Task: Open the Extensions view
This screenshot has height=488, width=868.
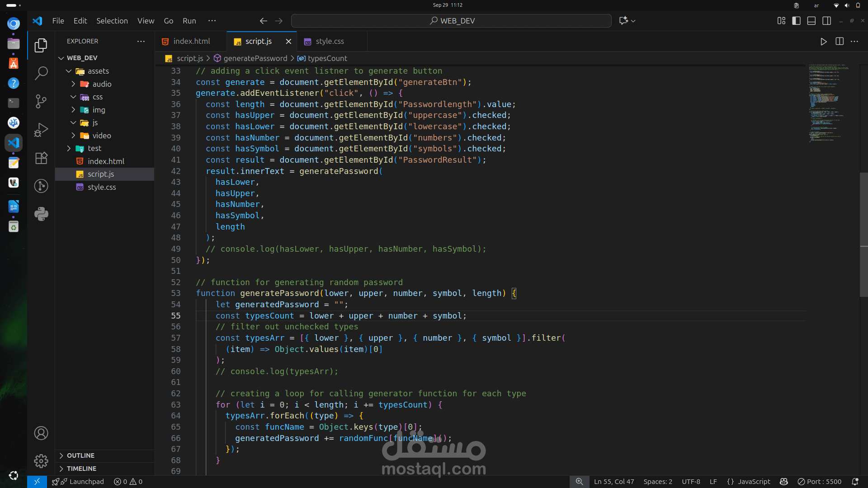Action: [x=41, y=158]
